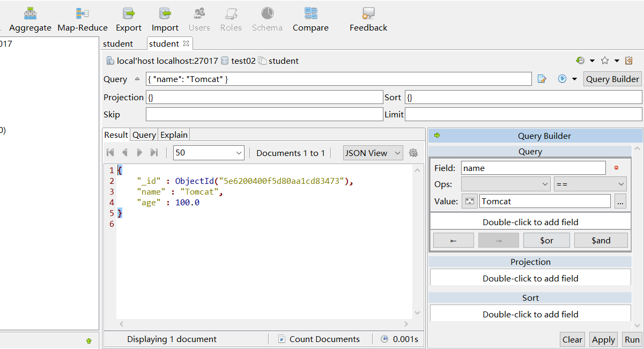Click into the Skip input field

[264, 114]
